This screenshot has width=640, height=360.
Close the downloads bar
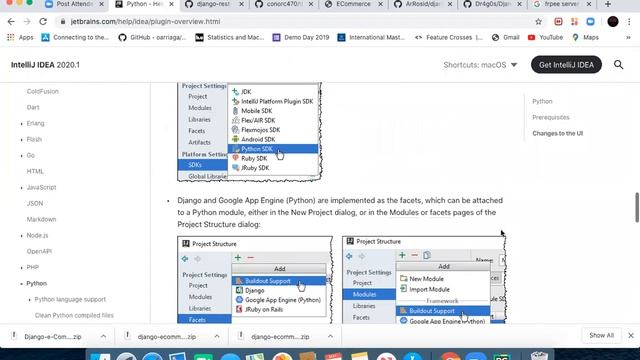[x=631, y=336]
